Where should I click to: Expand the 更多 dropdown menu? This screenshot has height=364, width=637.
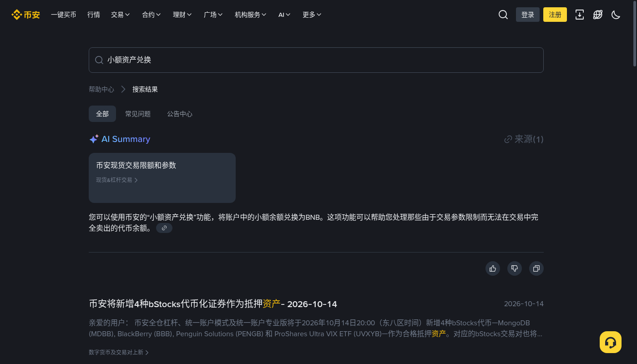pos(312,15)
